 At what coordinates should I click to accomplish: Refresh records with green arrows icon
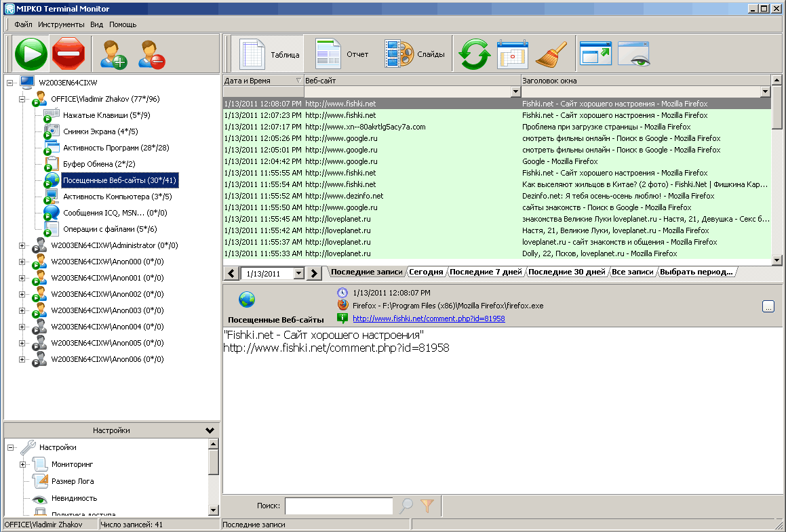474,54
